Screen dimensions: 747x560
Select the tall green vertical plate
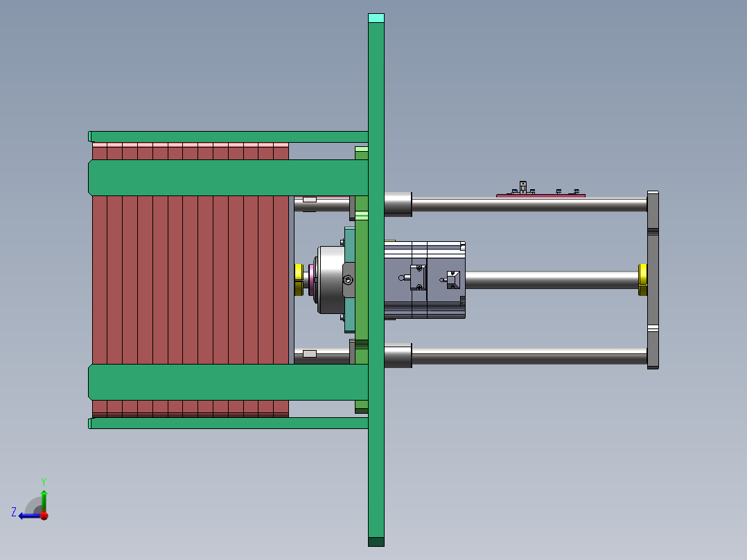[376, 280]
